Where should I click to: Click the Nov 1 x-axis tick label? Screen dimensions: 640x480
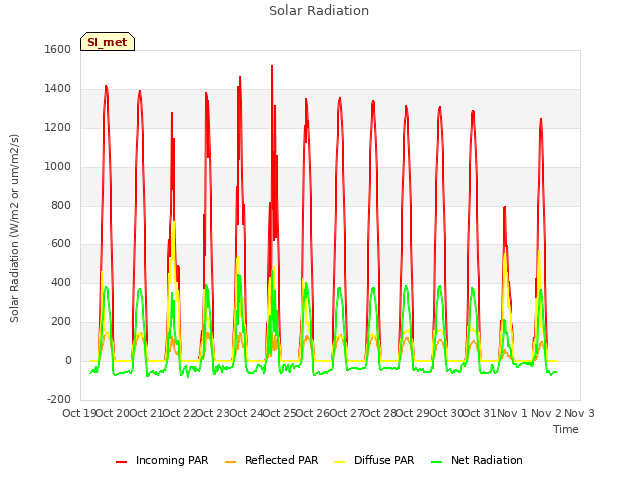click(x=513, y=413)
